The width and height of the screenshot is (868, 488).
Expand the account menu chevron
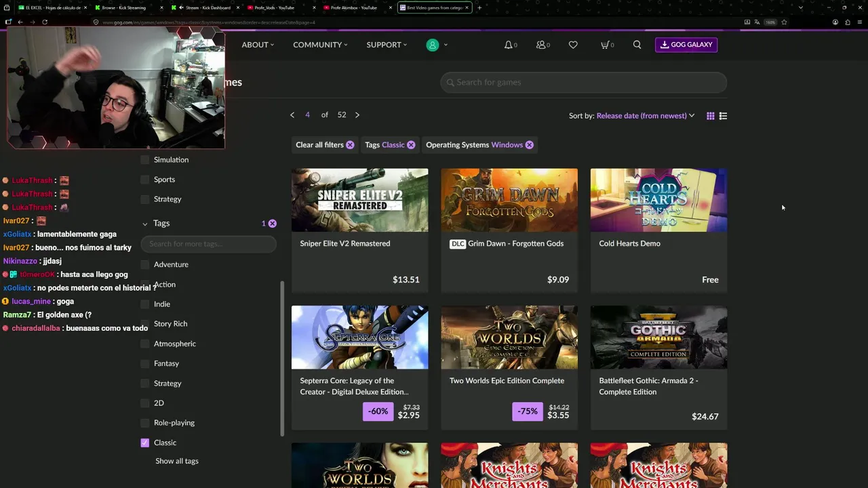pos(446,45)
